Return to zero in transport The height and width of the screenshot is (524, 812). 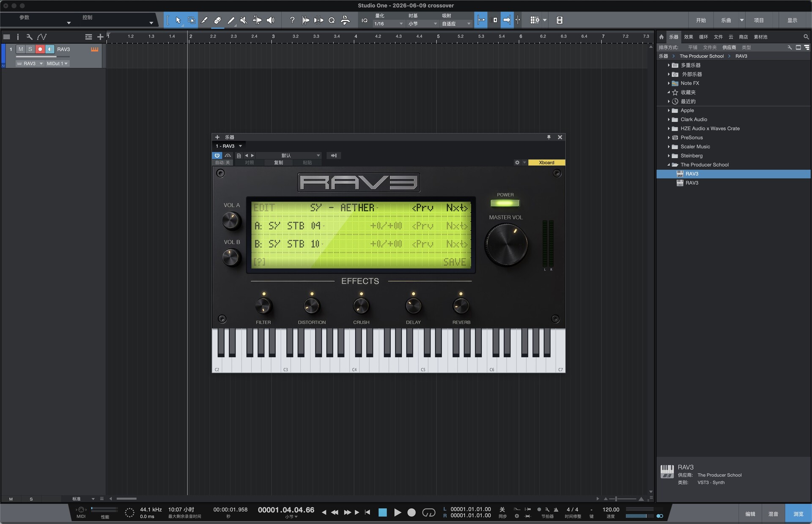368,512
